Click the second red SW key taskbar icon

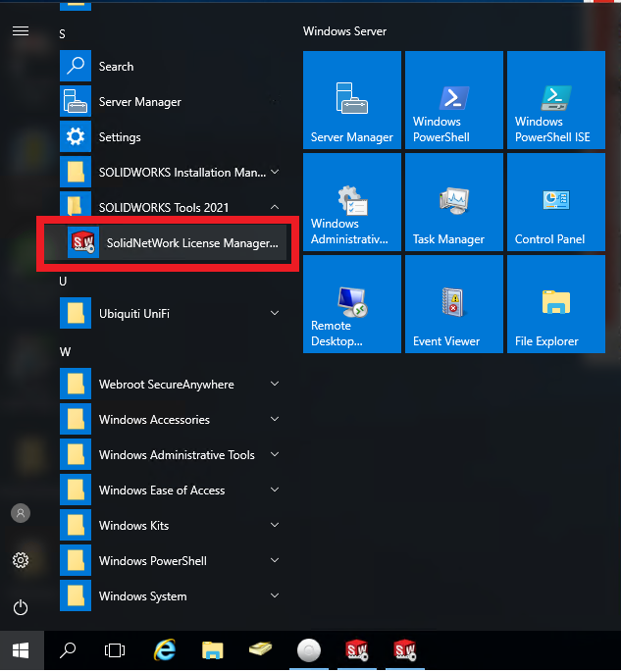click(404, 650)
